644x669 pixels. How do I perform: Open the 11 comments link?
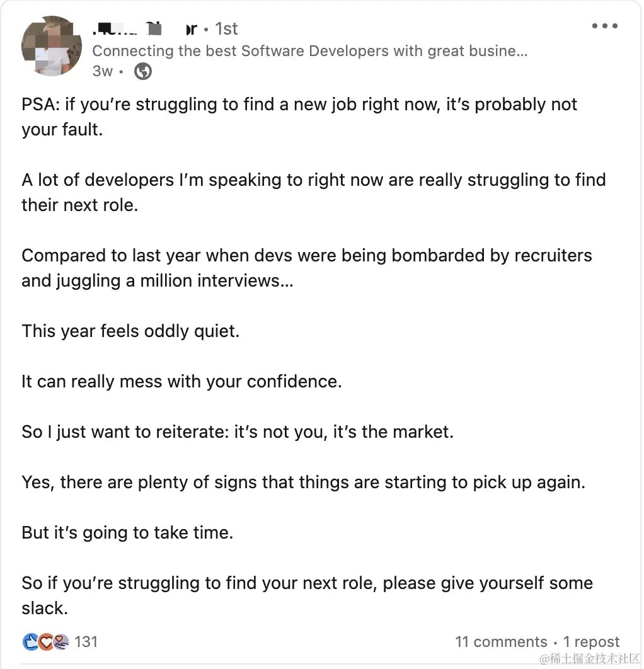[x=501, y=642]
